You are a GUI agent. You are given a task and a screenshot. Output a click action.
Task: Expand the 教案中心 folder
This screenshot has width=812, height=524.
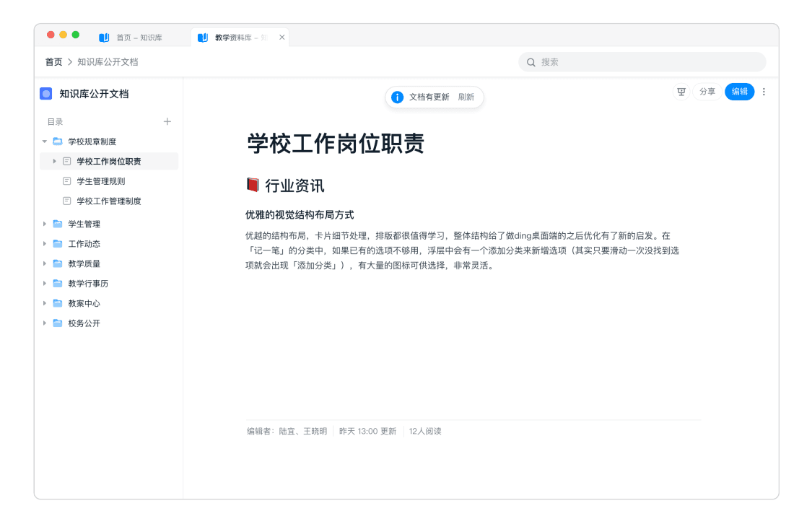[45, 303]
